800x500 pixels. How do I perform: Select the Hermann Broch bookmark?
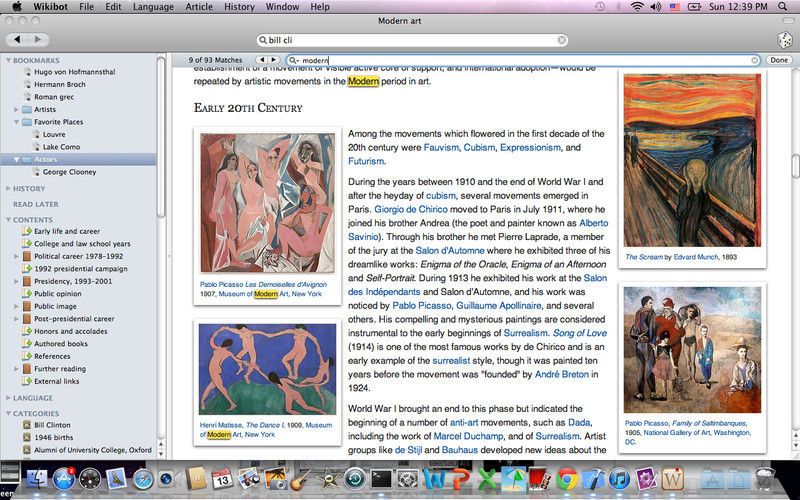pyautogui.click(x=60, y=84)
